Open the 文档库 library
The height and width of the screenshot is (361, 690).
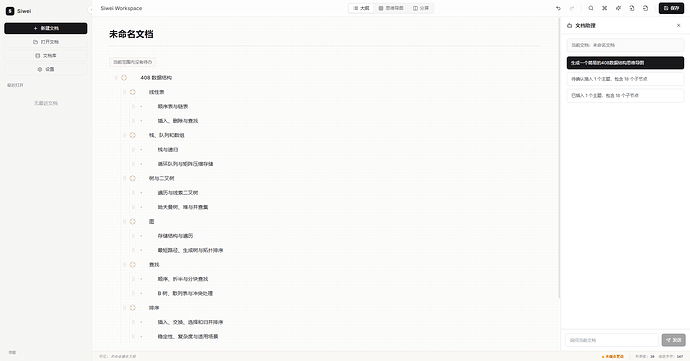(46, 55)
